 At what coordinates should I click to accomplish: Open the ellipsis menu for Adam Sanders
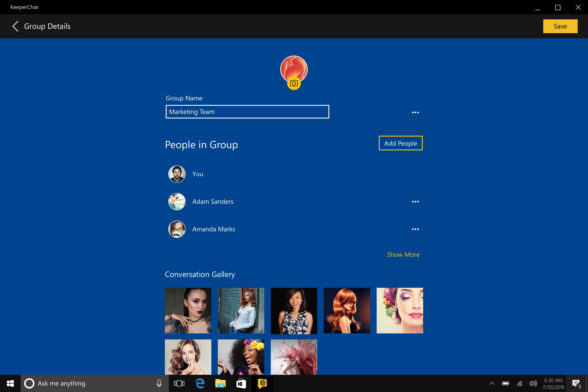[415, 202]
